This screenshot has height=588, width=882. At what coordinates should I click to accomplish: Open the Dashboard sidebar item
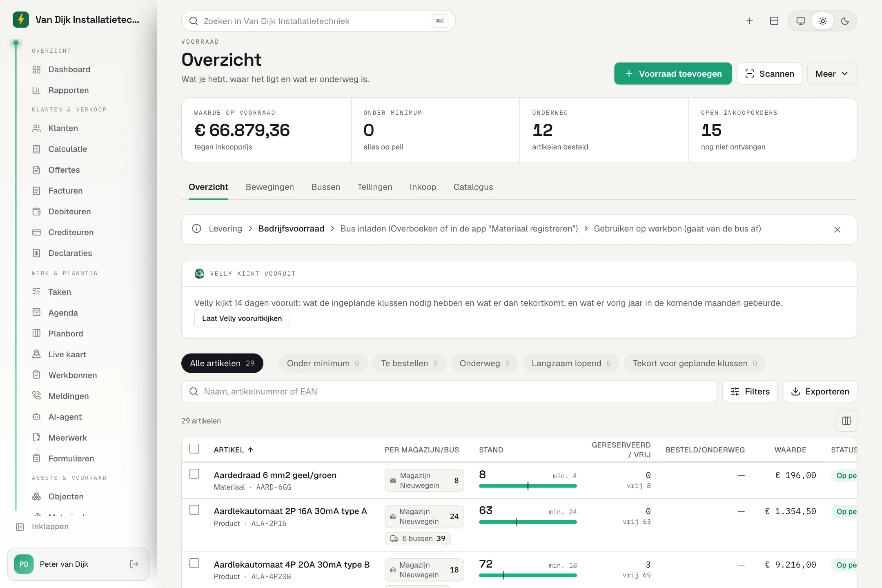click(69, 69)
